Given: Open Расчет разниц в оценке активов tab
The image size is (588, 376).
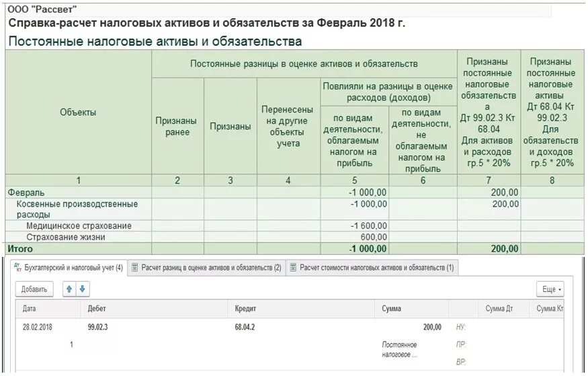Looking at the screenshot, I should pos(206,268).
